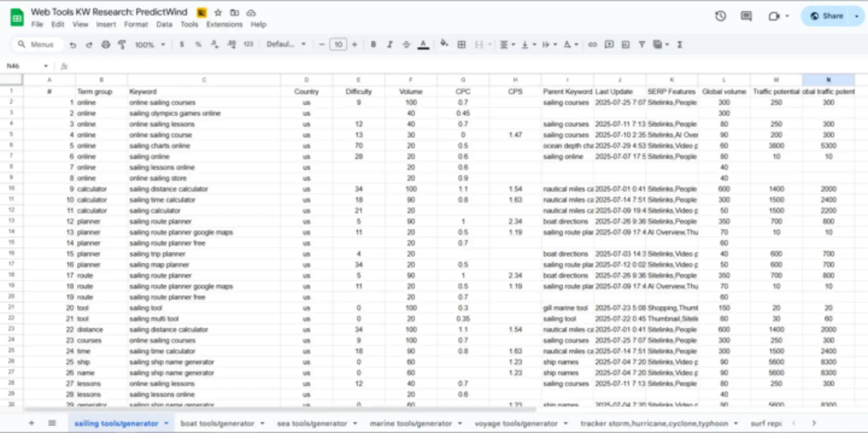Star the spreadsheet with the star icon

(218, 12)
